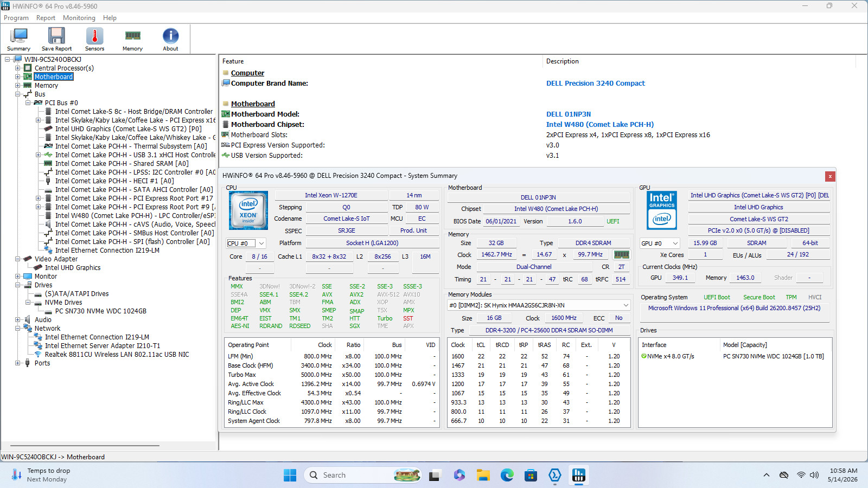This screenshot has height=488, width=868.
Task: Click the PCI Bus #0 icon
Action: point(38,103)
